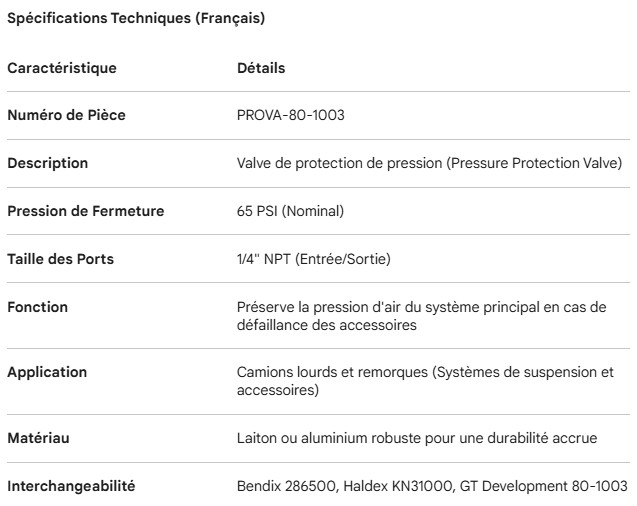Select the 'Application' row label
This screenshot has height=506, width=637.
point(47,372)
